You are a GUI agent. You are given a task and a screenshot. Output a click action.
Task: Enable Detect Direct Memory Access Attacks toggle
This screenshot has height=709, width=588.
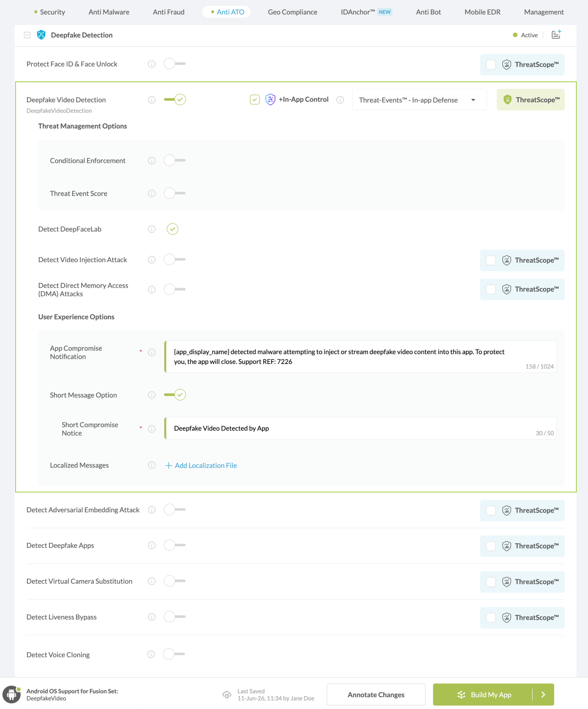pos(175,289)
